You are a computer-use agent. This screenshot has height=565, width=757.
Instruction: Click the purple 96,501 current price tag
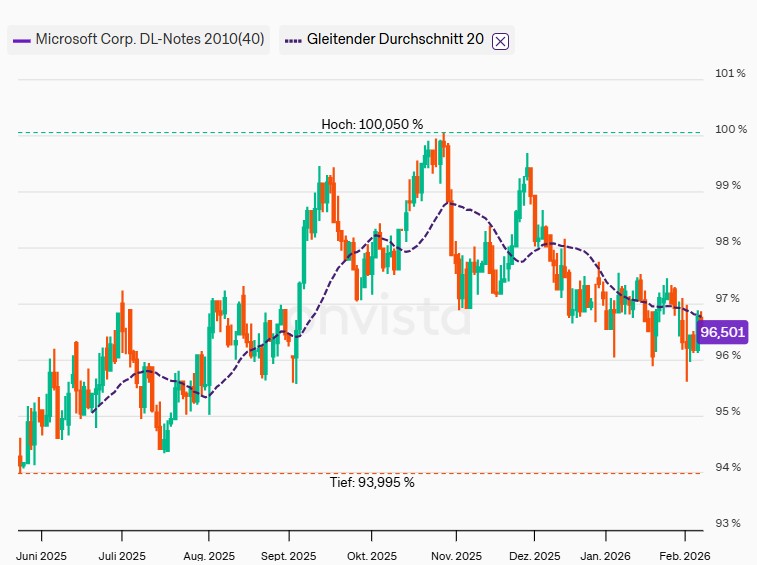722,332
